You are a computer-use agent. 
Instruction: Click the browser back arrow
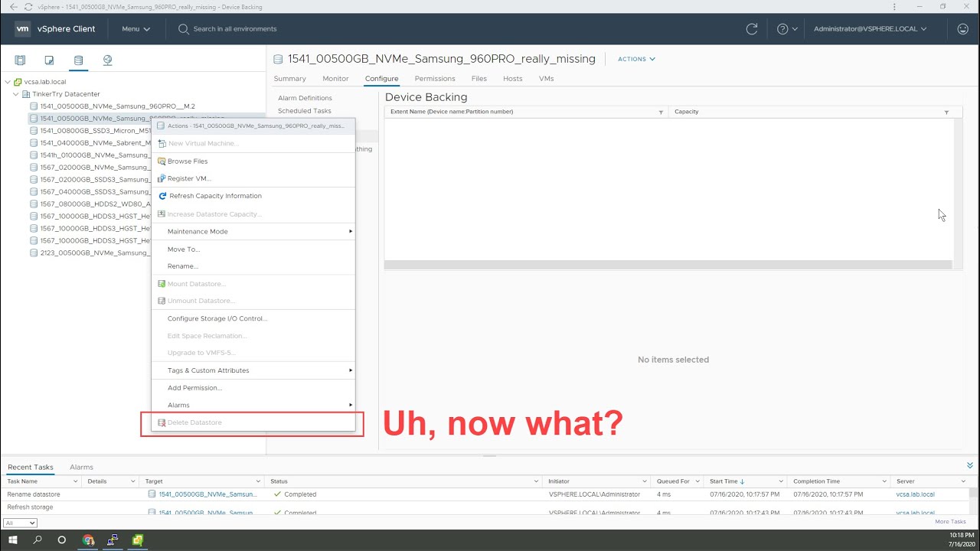click(13, 7)
